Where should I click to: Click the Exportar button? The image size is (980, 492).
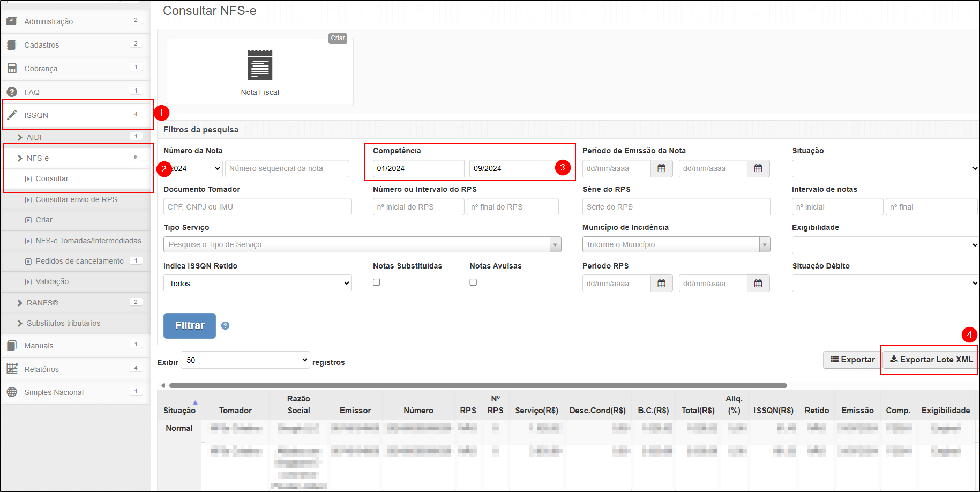click(x=852, y=360)
